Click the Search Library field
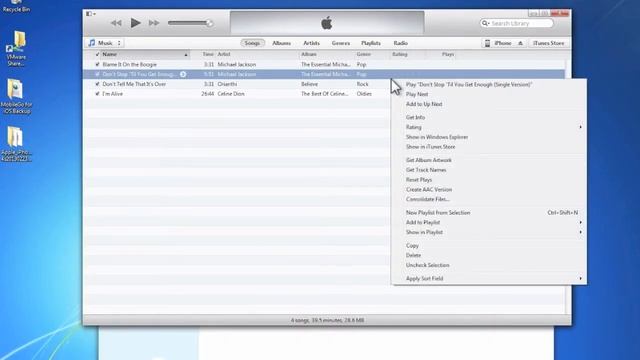 click(517, 23)
